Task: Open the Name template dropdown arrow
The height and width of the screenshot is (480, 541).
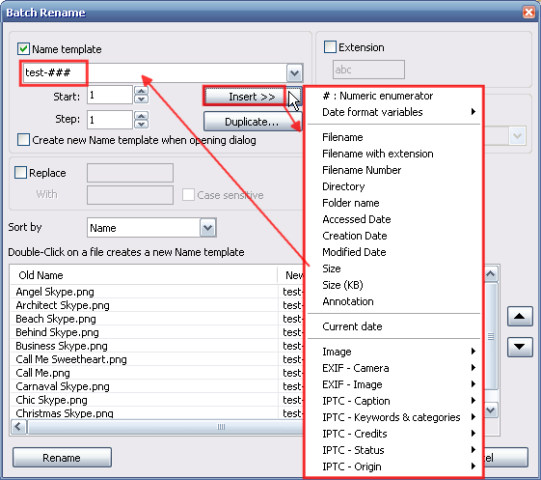Action: coord(294,73)
